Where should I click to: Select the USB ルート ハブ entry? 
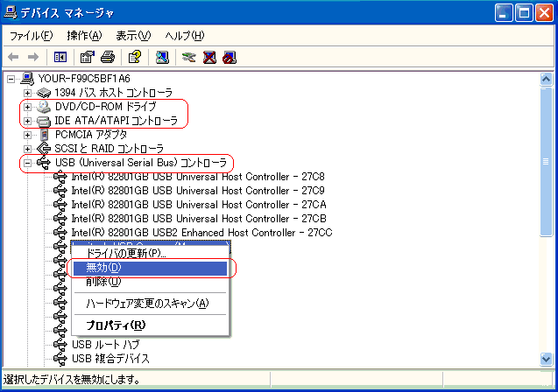(x=106, y=344)
